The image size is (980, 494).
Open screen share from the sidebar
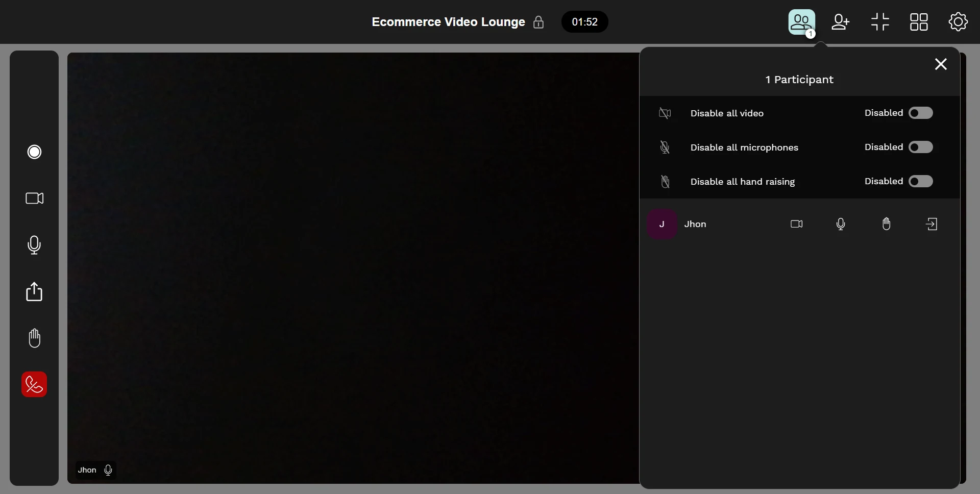pyautogui.click(x=34, y=291)
